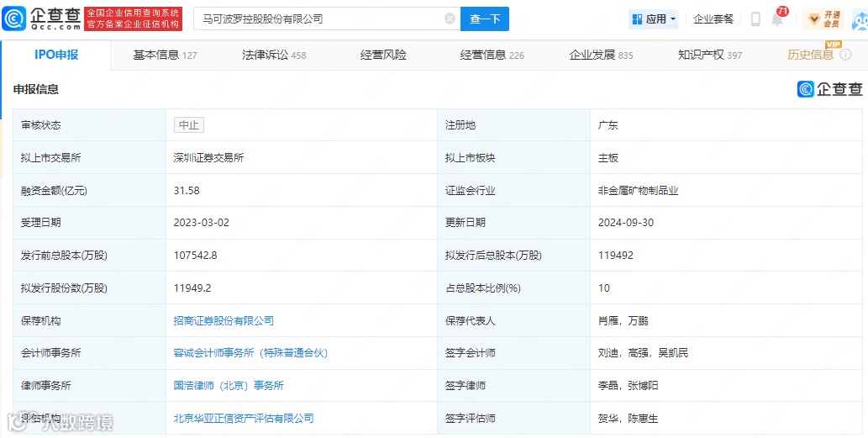Open the 企业套餐 link

713,18
